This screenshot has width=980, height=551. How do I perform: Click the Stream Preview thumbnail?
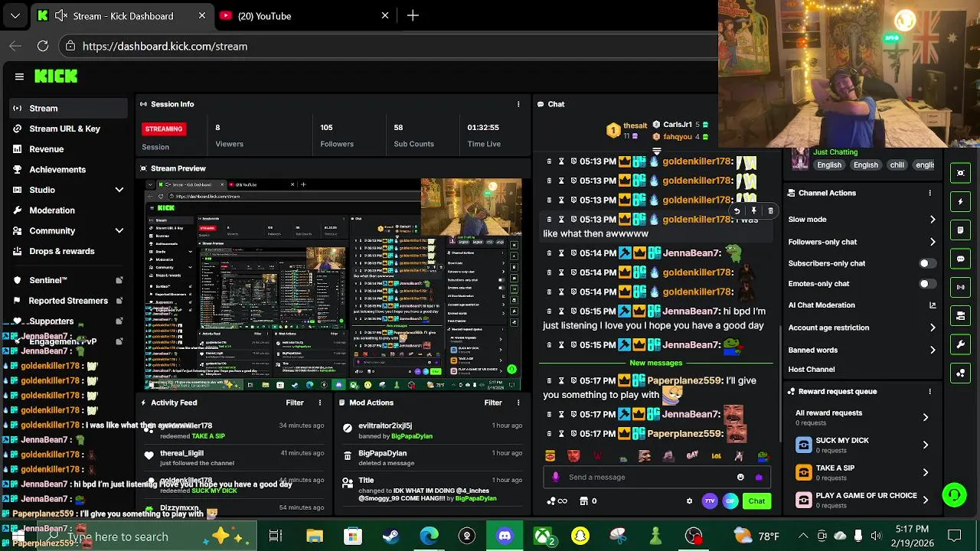coord(334,285)
